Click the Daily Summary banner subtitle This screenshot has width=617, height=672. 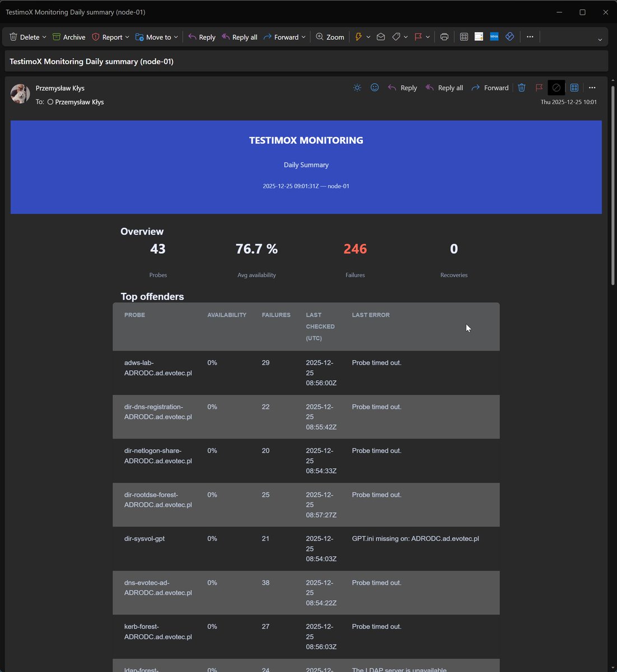306,165
